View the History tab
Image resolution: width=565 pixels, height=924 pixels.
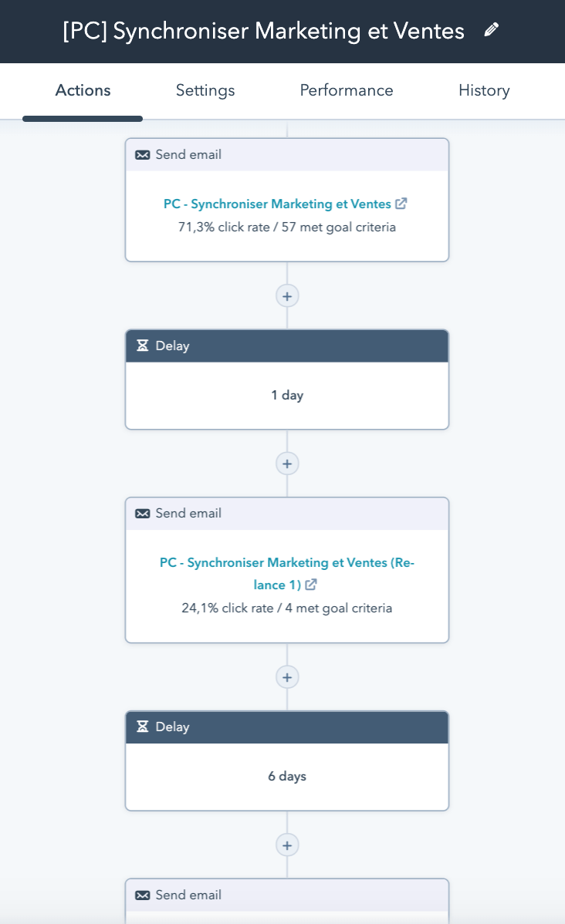pos(484,90)
